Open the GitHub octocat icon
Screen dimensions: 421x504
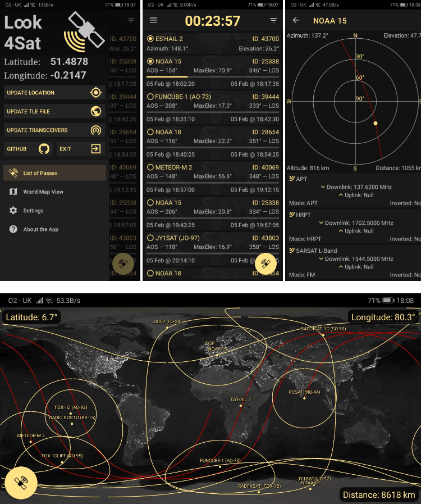point(44,149)
